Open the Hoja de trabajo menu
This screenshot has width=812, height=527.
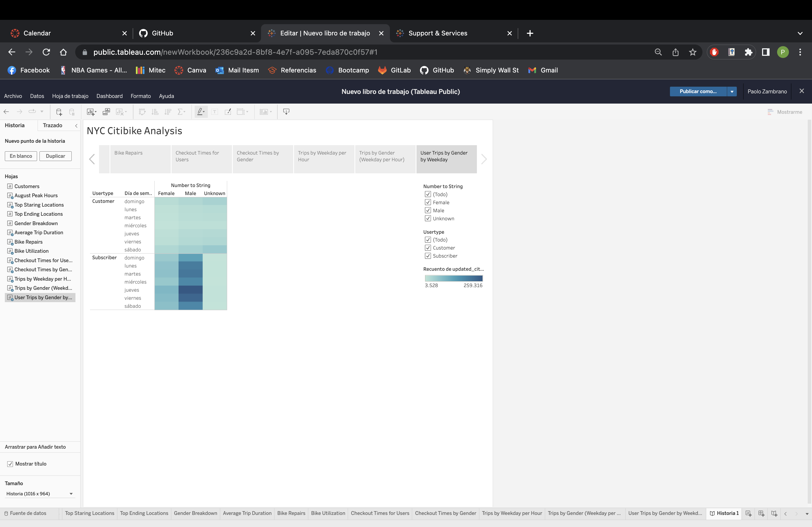70,96
